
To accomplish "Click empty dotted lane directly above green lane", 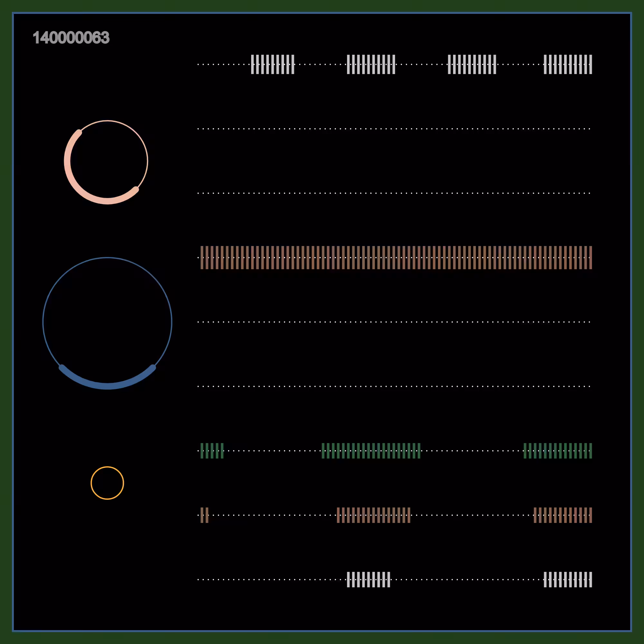I will point(394,386).
